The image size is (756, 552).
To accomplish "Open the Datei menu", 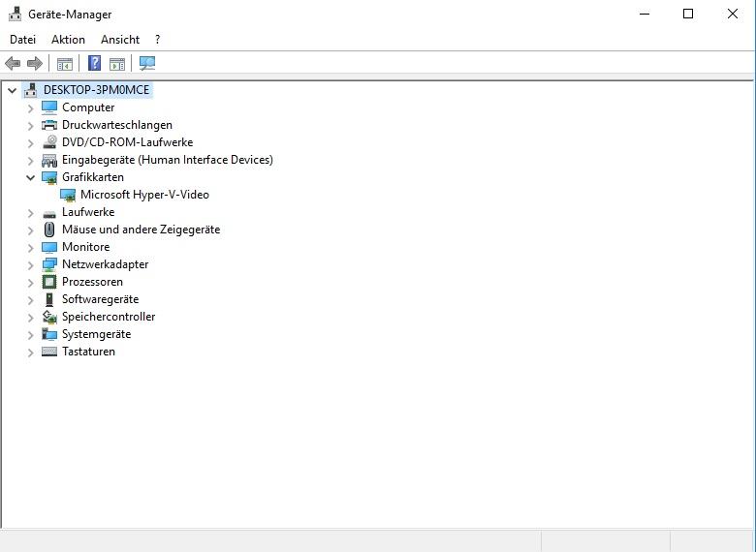I will coord(22,40).
